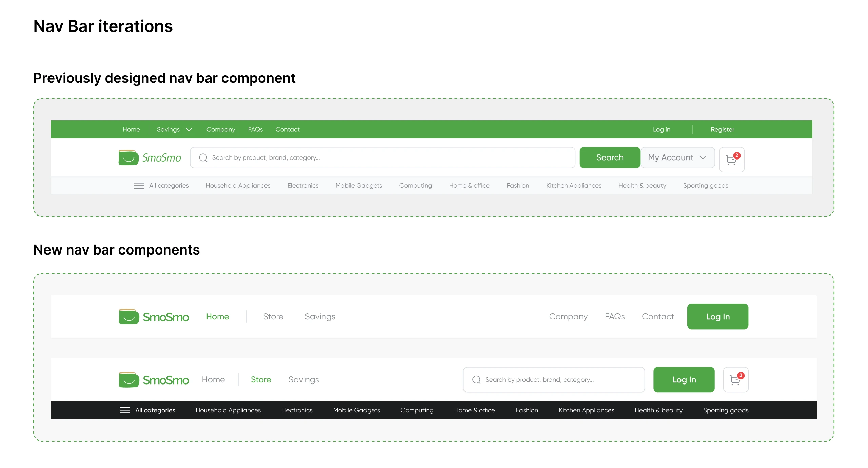The height and width of the screenshot is (468, 868).
Task: Click Store next to the green Home link
Action: (273, 316)
